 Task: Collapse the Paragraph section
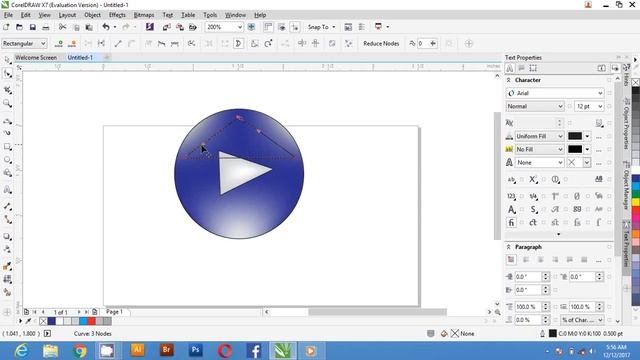click(x=509, y=247)
